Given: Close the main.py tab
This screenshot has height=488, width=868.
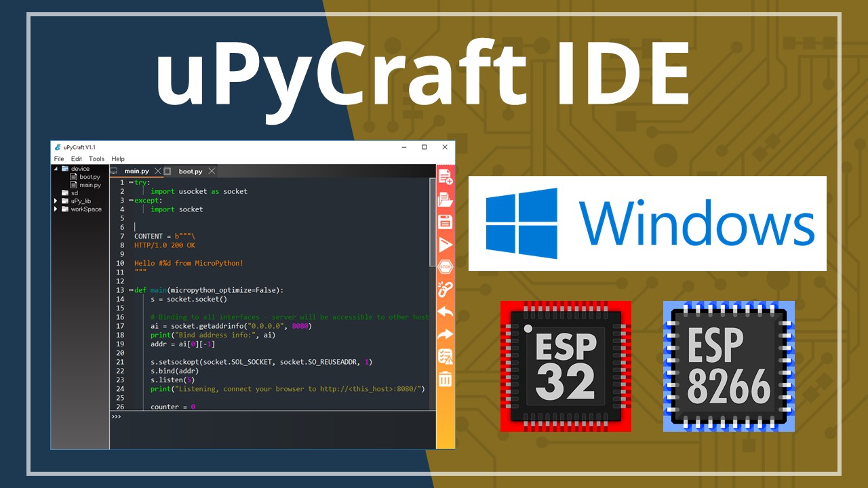Looking at the screenshot, I should pyautogui.click(x=157, y=171).
